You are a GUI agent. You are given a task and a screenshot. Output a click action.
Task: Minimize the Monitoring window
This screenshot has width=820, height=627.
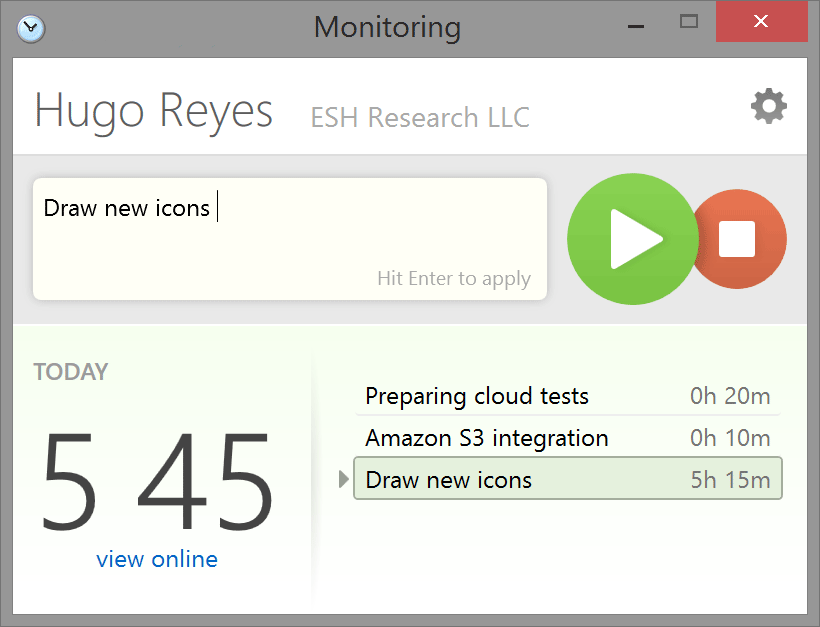636,26
